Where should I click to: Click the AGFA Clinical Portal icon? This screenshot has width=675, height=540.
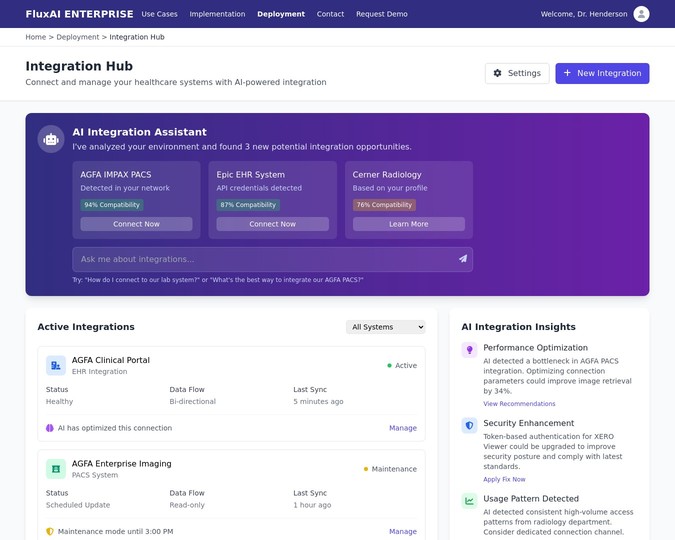[56, 366]
